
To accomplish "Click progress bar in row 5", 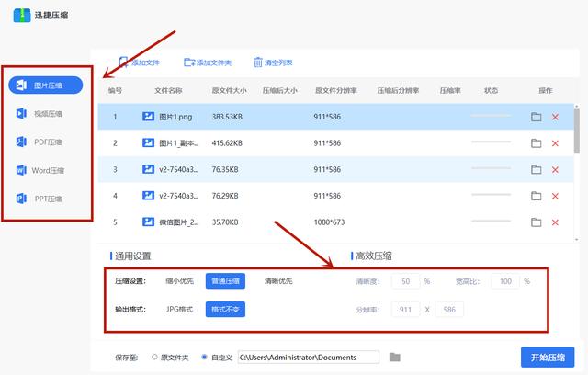I will [491, 221].
